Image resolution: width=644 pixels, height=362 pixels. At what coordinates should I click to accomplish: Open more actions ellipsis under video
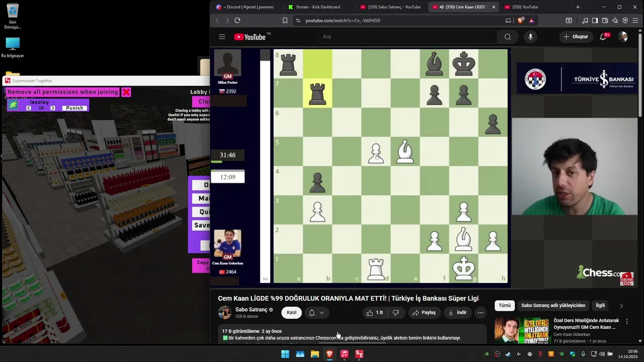pyautogui.click(x=480, y=313)
